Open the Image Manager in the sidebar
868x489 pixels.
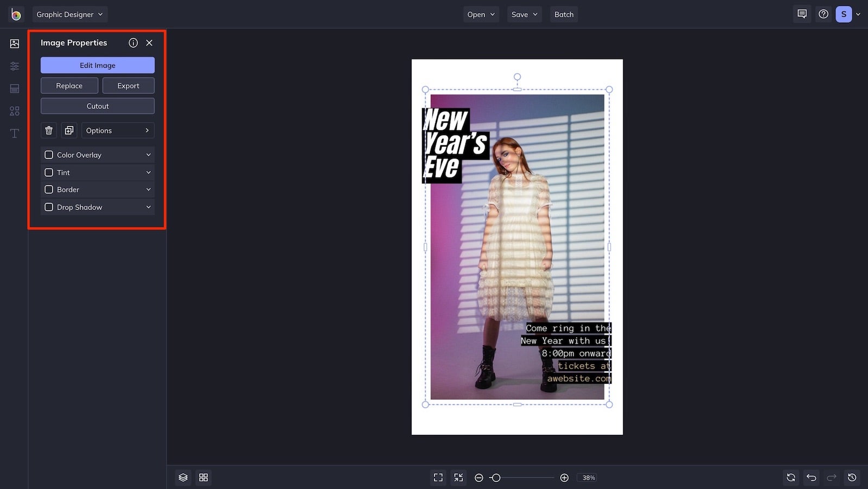[14, 43]
